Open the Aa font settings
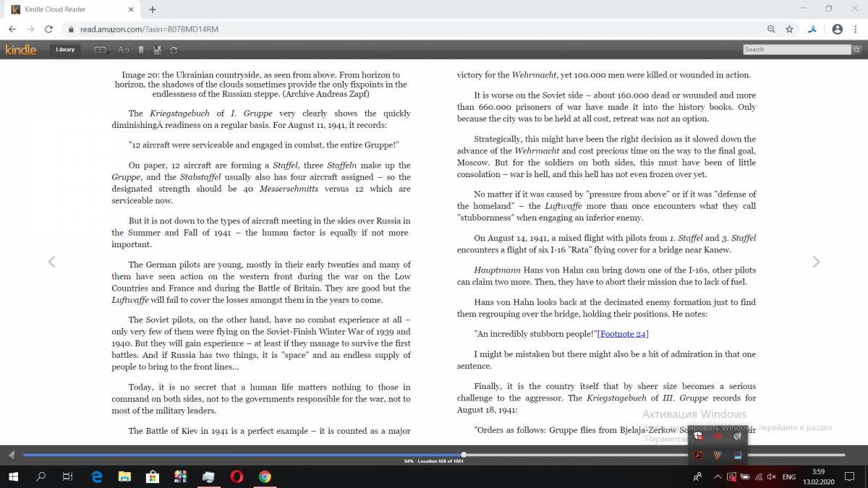Screen dimensions: 868x488 tap(123, 50)
